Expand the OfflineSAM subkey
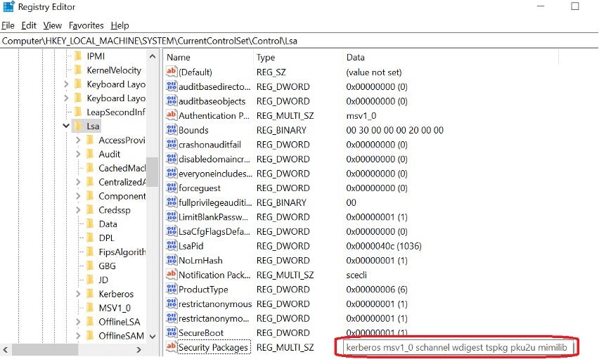This screenshot has height=364, width=599. click(79, 336)
